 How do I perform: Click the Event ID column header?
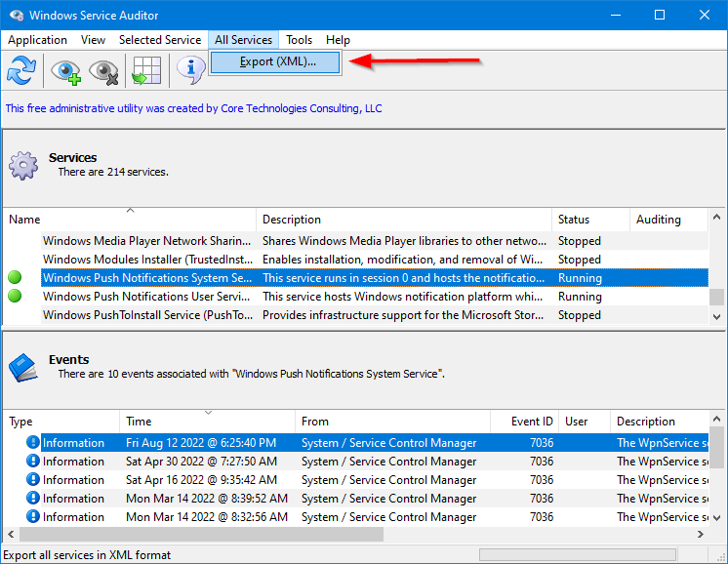point(525,421)
